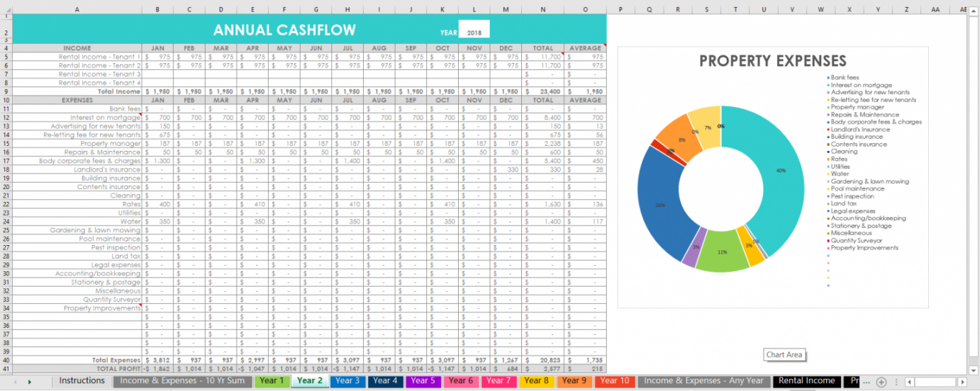Select column B header
The height and width of the screenshot is (391, 980).
(x=157, y=9)
